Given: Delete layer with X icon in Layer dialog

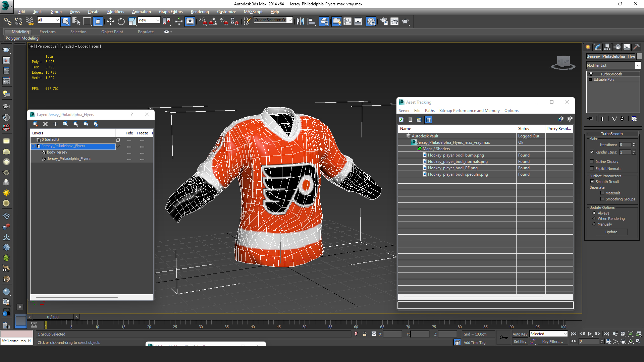Looking at the screenshot, I should tap(45, 124).
